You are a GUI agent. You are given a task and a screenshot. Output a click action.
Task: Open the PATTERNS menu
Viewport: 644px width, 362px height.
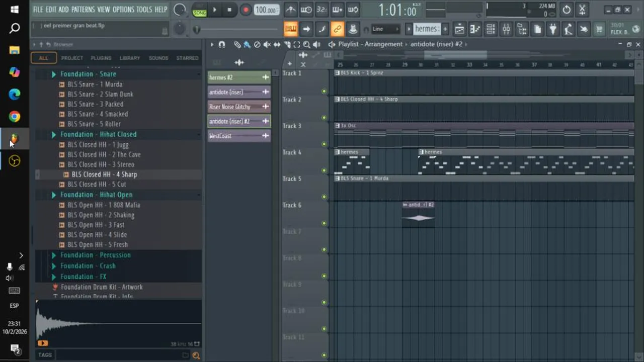pos(83,10)
